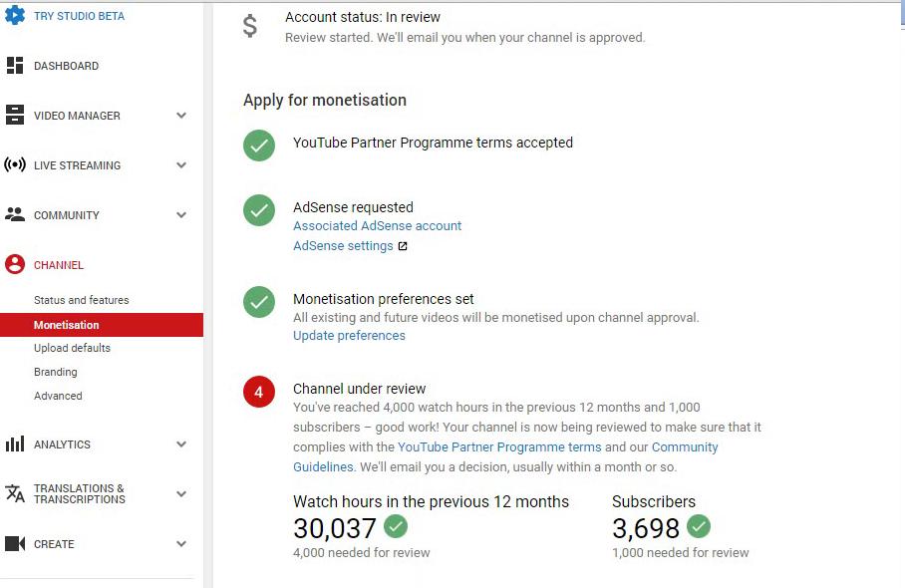Click the 'Subscribers' label

654,502
